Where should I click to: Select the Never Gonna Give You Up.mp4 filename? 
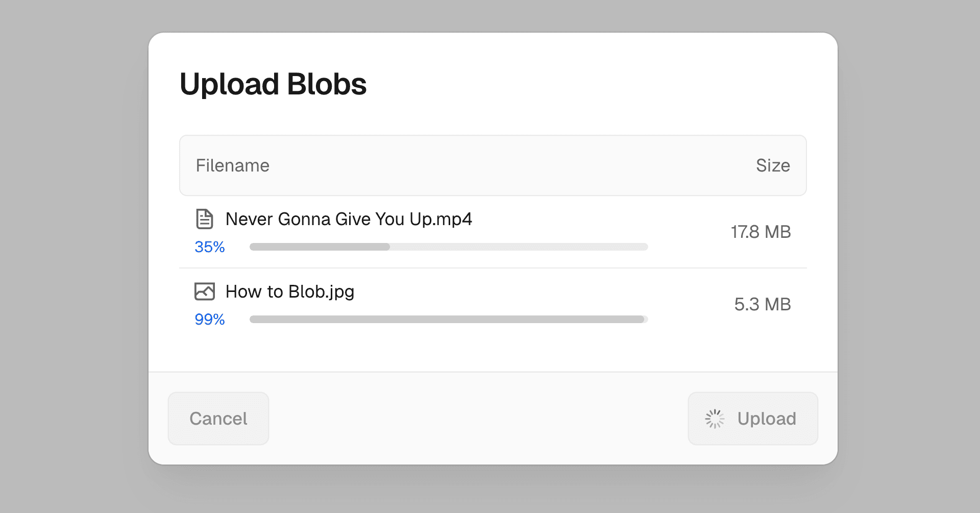(349, 219)
